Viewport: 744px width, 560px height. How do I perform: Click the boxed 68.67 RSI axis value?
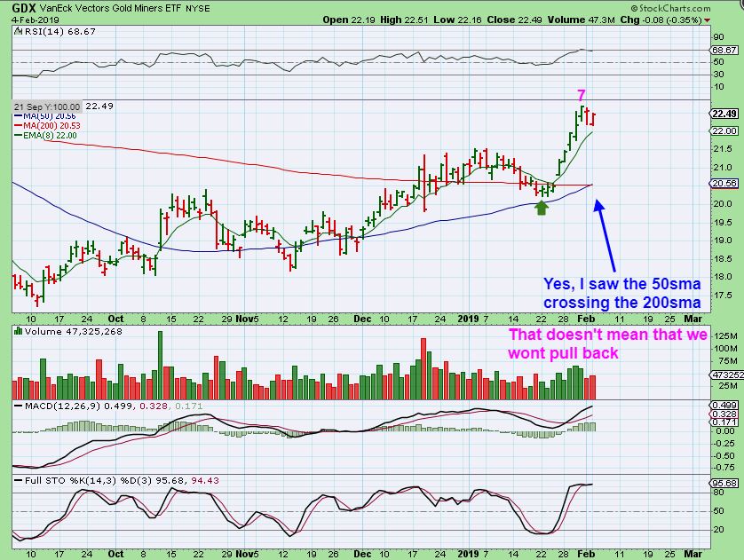[724, 50]
